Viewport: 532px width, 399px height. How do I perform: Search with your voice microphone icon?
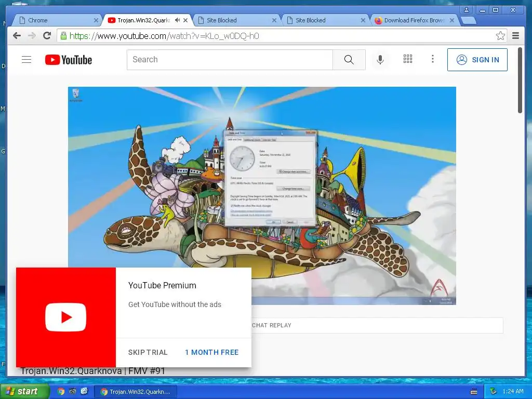pyautogui.click(x=380, y=60)
